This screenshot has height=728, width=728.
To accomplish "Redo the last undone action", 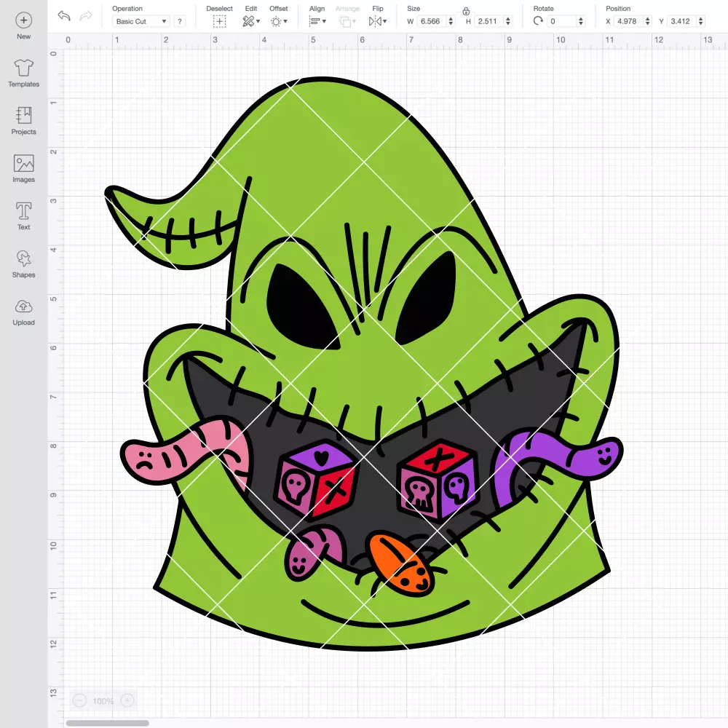I will click(x=86, y=16).
